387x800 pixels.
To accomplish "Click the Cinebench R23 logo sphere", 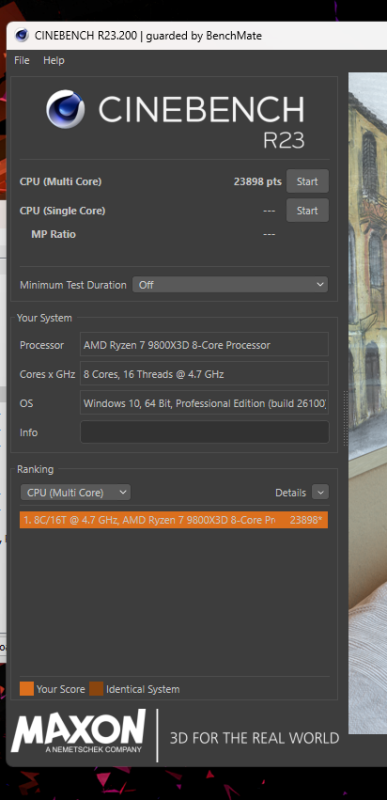I will (65, 109).
